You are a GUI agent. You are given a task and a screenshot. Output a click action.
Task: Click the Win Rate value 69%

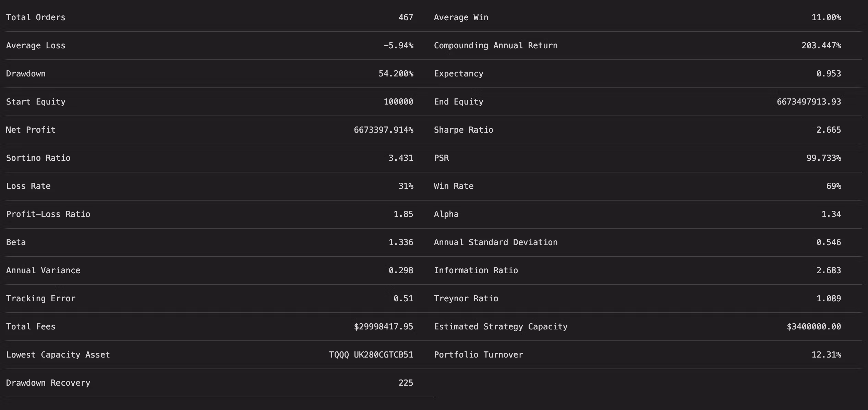point(834,186)
